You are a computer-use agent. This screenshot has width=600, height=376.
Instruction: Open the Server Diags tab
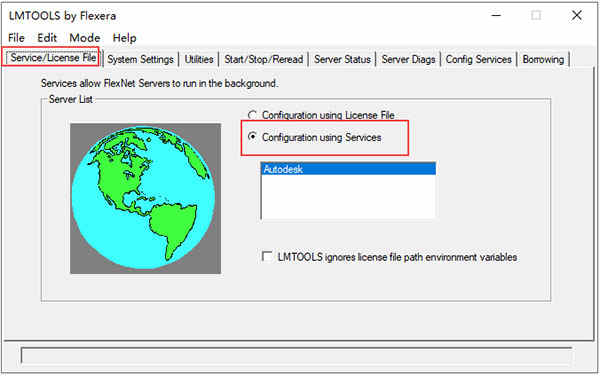pos(408,59)
